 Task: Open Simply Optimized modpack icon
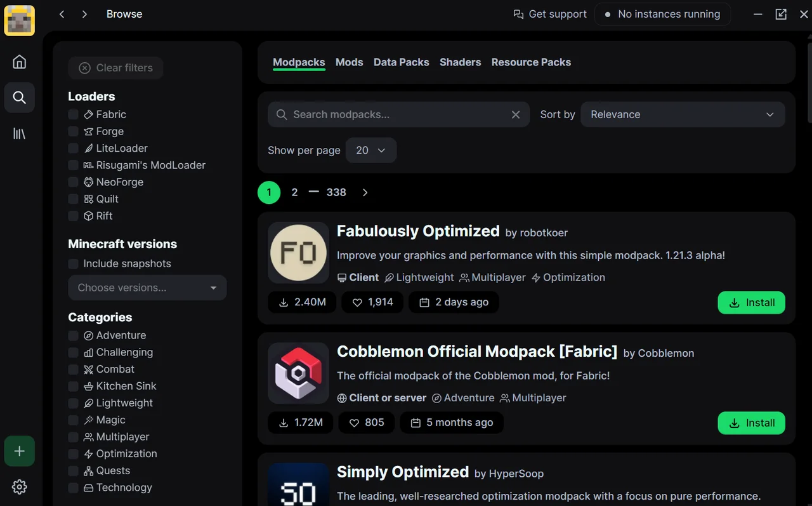click(x=299, y=484)
